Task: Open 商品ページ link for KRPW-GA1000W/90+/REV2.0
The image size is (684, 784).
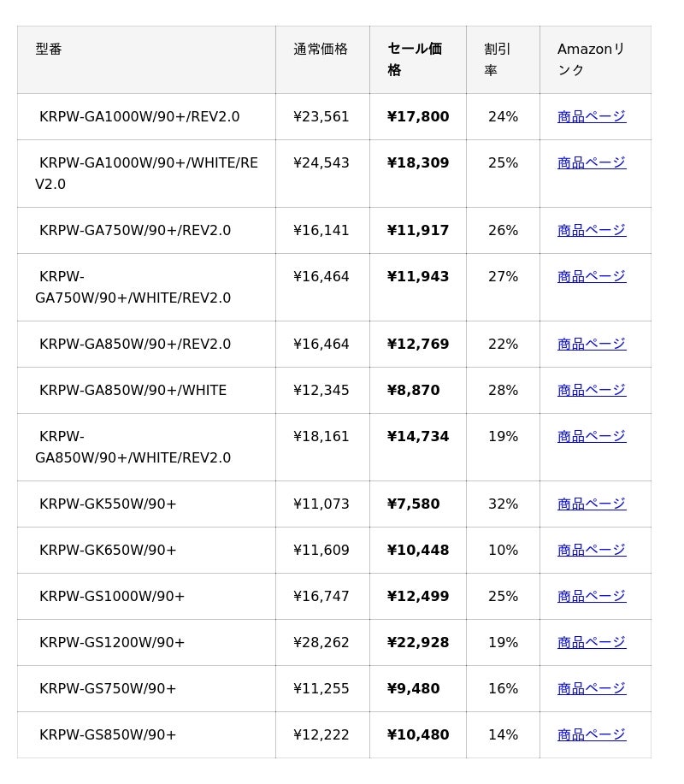Action: coord(592,116)
